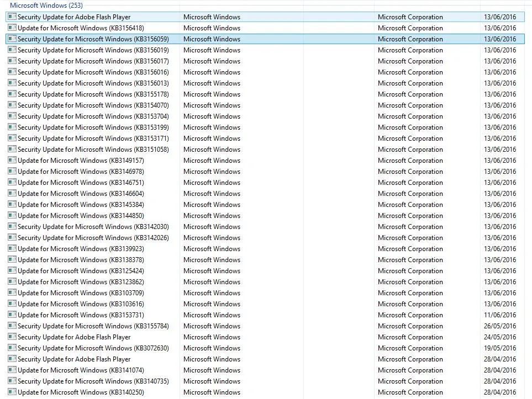The image size is (532, 399).
Task: Click Microsoft Corporation publisher in KB3146604 row
Action: coord(410,194)
